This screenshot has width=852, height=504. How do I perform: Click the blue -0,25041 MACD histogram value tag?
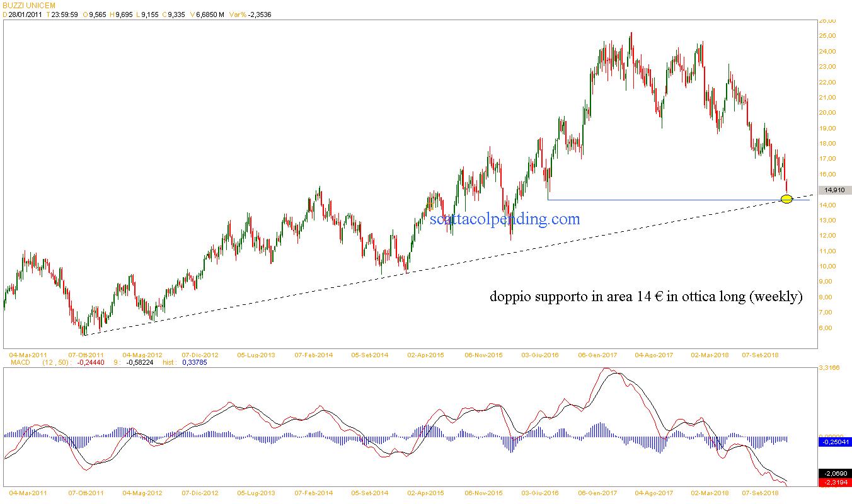[x=834, y=442]
